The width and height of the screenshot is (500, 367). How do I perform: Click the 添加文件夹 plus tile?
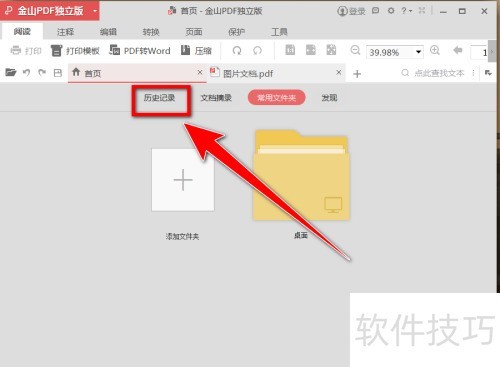pos(183,180)
